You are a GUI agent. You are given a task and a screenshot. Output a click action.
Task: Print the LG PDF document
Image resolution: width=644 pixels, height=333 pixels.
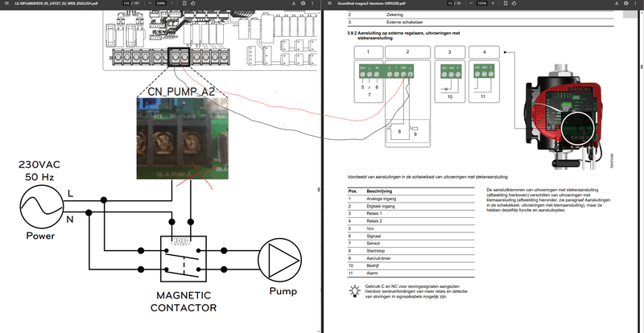click(303, 3)
